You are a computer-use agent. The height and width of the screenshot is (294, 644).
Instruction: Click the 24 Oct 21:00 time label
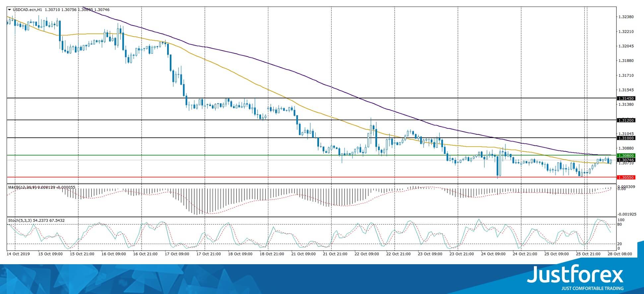tap(525, 254)
